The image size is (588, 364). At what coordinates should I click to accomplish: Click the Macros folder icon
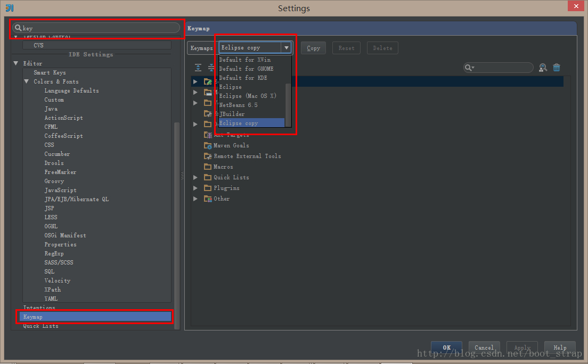coord(208,167)
